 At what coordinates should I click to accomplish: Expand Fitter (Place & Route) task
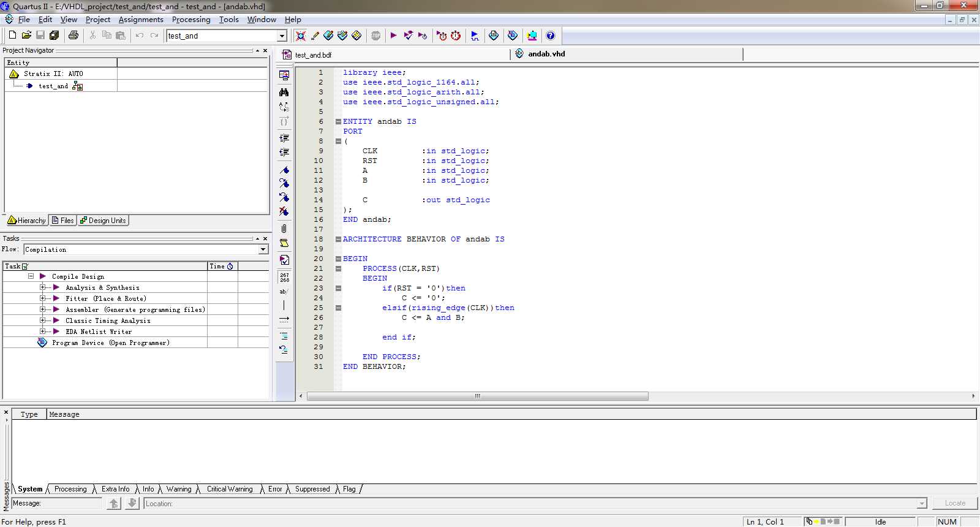pyautogui.click(x=42, y=298)
